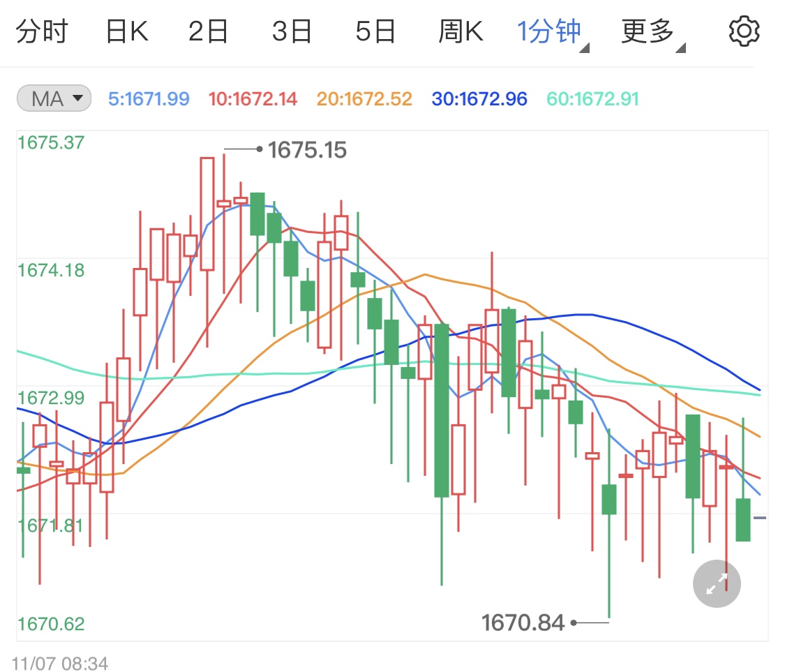Click the axis value 1671.81
Image resolution: width=785 pixels, height=672 pixels.
(x=50, y=525)
